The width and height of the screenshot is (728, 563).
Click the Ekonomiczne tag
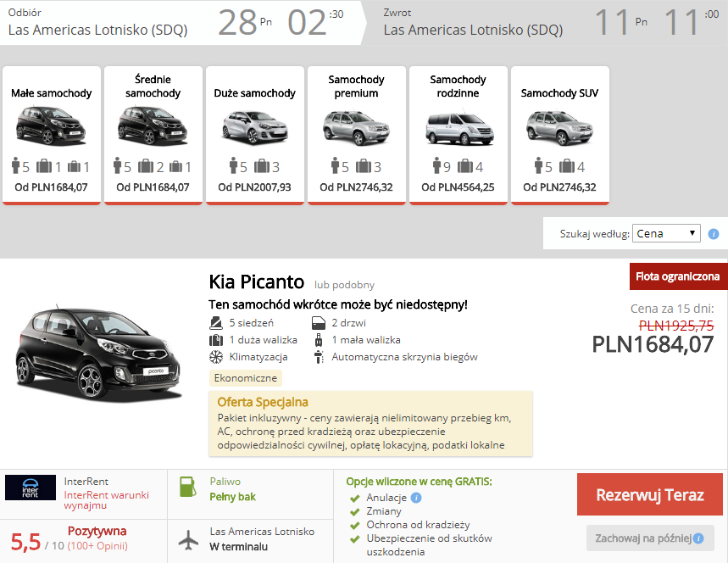(x=246, y=377)
